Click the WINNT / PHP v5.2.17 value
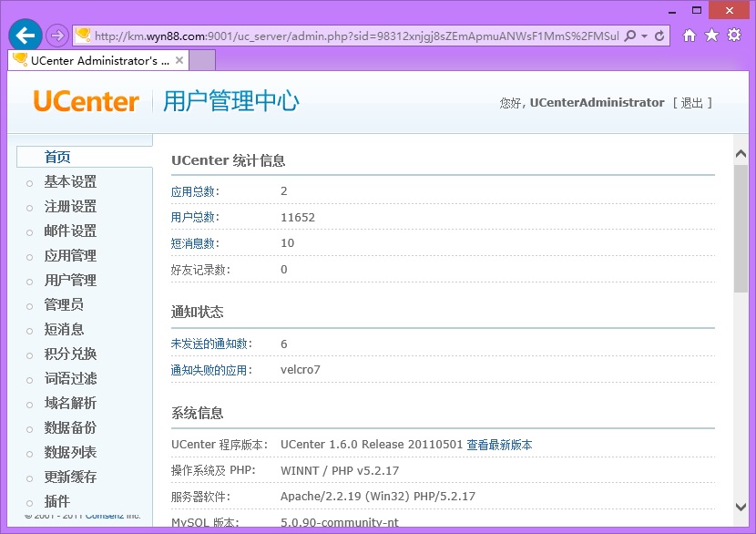Image resolution: width=756 pixels, height=534 pixels. click(340, 471)
